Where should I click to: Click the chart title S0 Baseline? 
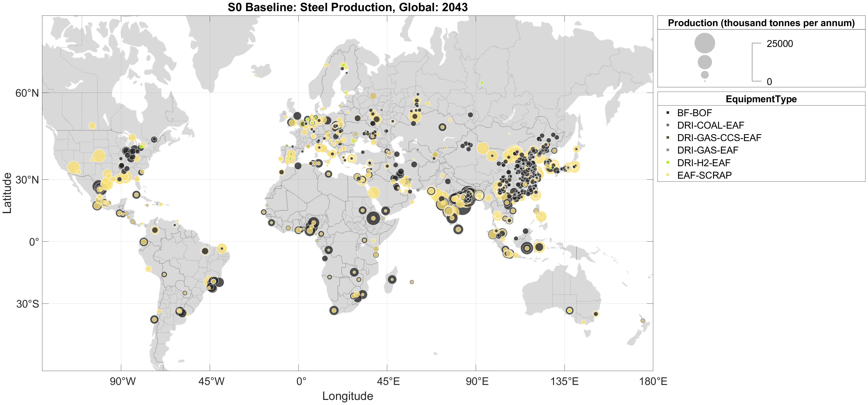tap(347, 7)
